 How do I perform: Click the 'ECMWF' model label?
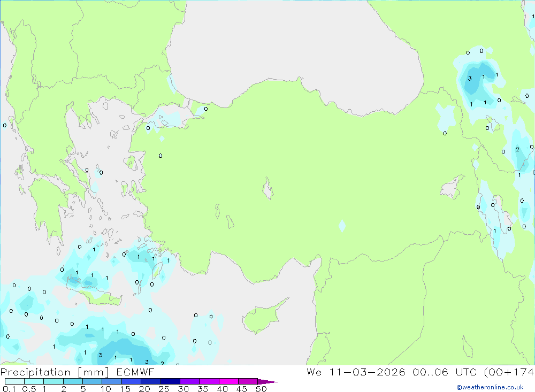pos(135,372)
